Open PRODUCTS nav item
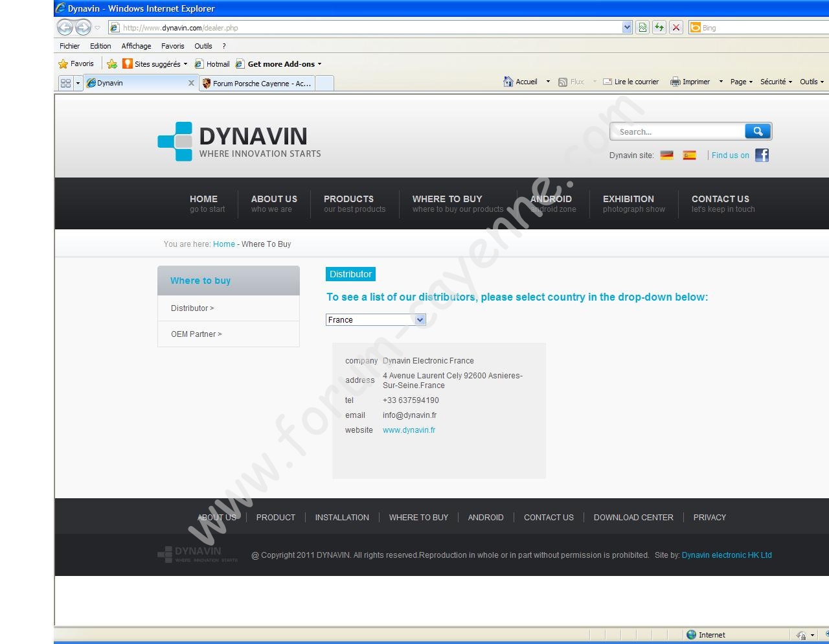Image resolution: width=829 pixels, height=644 pixels. click(354, 203)
